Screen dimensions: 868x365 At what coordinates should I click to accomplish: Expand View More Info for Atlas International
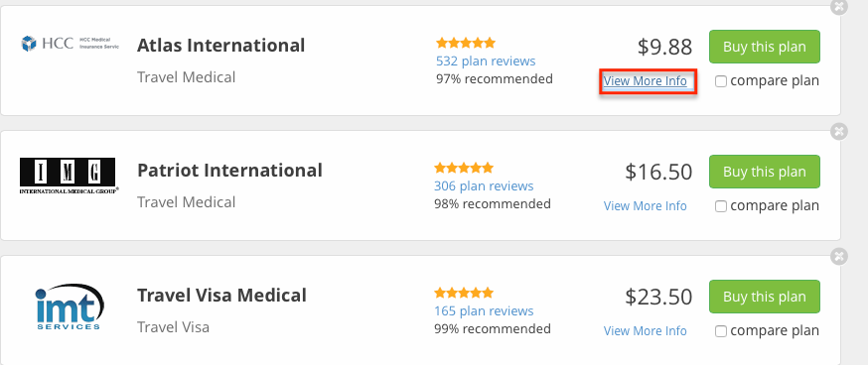[645, 81]
